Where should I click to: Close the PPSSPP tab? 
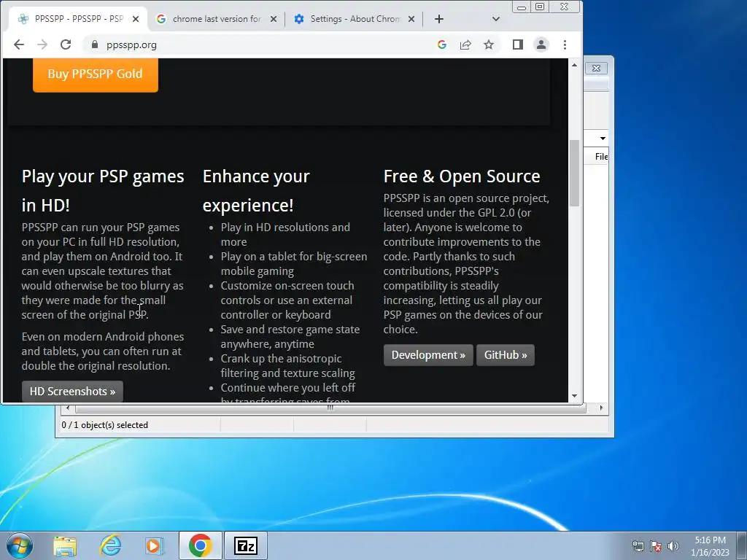[x=136, y=19]
